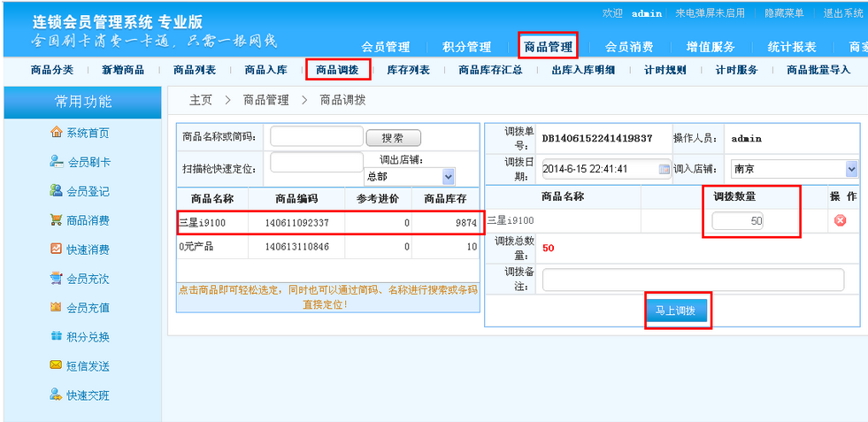Image resolution: width=868 pixels, height=422 pixels.
Task: Click the 短信发送 envelope icon
Action: tap(57, 366)
